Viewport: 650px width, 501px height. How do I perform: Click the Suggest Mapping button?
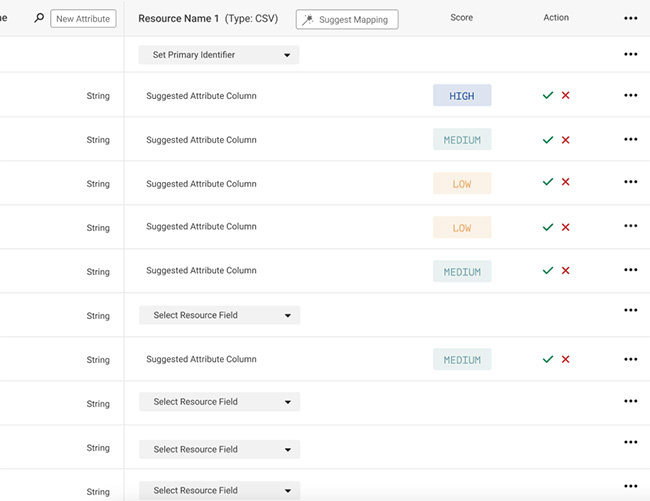click(347, 19)
